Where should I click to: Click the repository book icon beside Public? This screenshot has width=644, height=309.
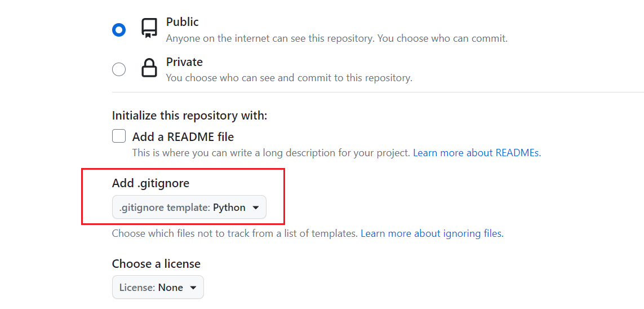[149, 28]
